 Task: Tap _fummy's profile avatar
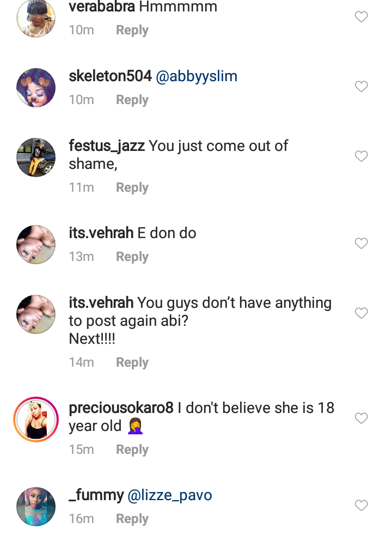36,506
